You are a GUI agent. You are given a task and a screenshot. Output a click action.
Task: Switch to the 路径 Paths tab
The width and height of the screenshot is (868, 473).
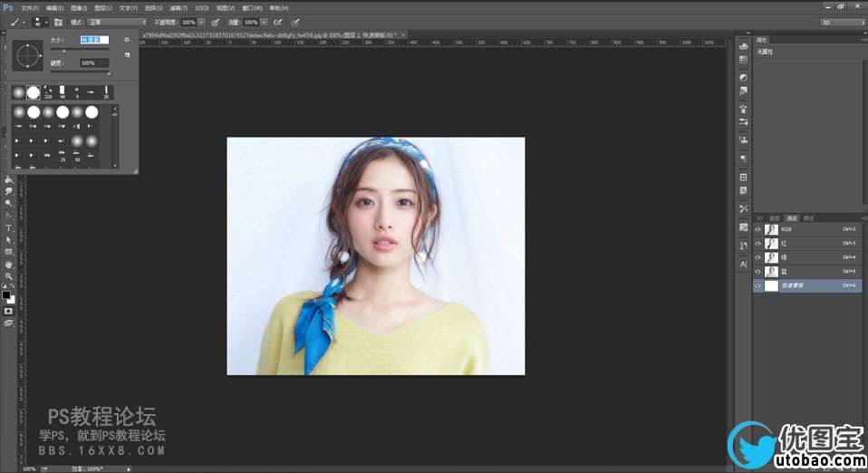coord(809,218)
